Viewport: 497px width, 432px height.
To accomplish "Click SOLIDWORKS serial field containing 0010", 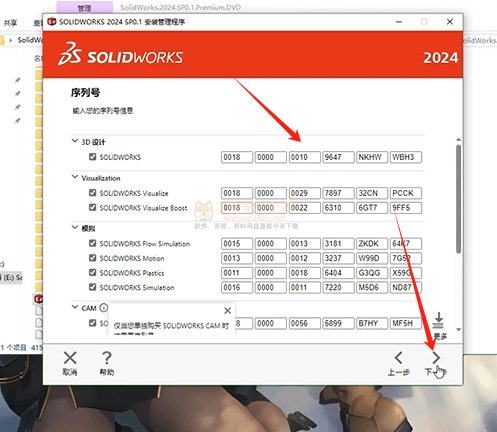I will coord(304,157).
